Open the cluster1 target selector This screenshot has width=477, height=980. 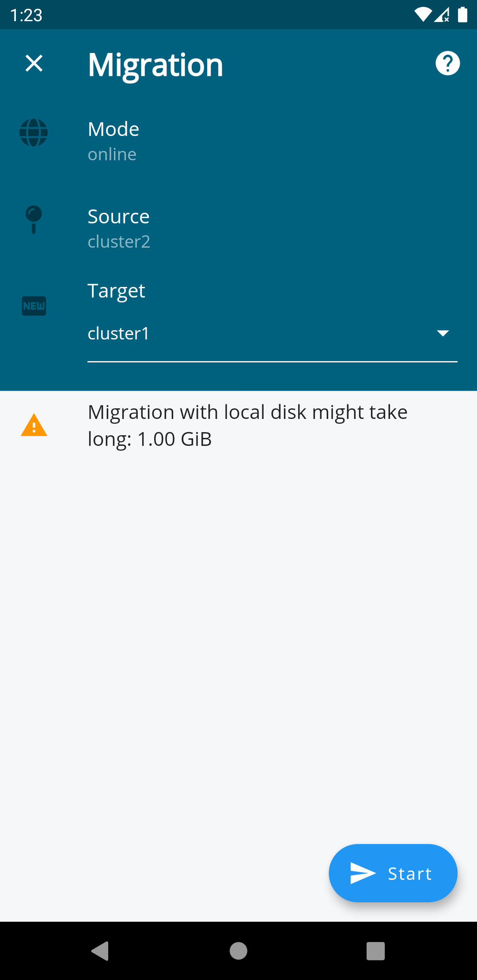273,334
